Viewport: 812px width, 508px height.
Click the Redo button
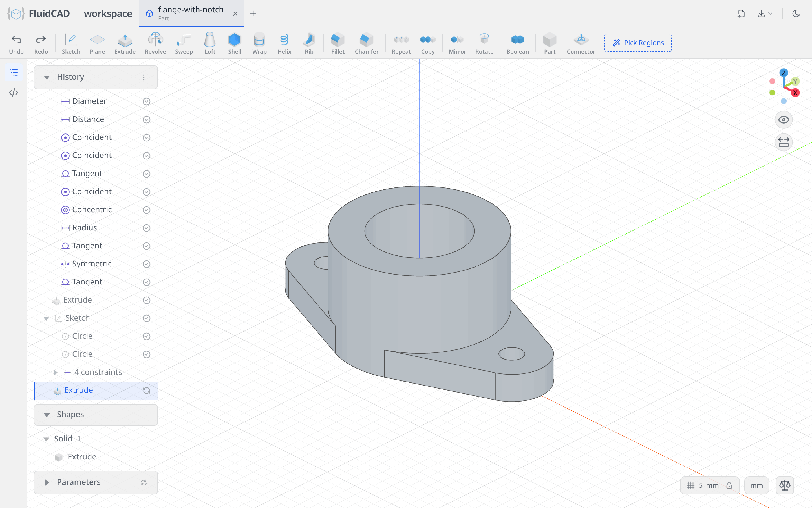41,43
